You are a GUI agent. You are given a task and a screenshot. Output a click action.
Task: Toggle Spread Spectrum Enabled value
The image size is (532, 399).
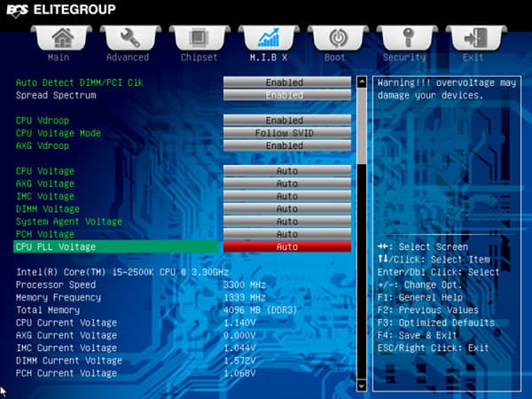click(x=287, y=95)
